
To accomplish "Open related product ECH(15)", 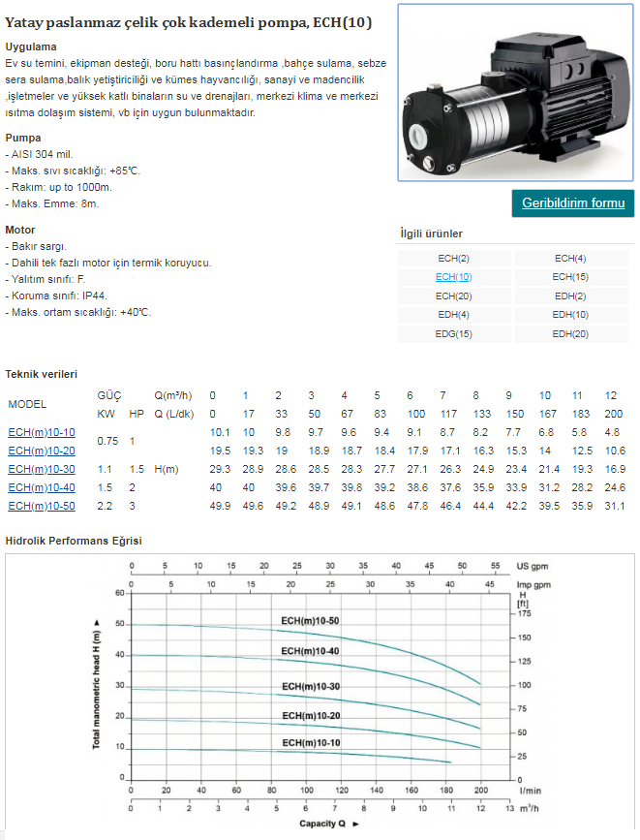I will coord(570,277).
